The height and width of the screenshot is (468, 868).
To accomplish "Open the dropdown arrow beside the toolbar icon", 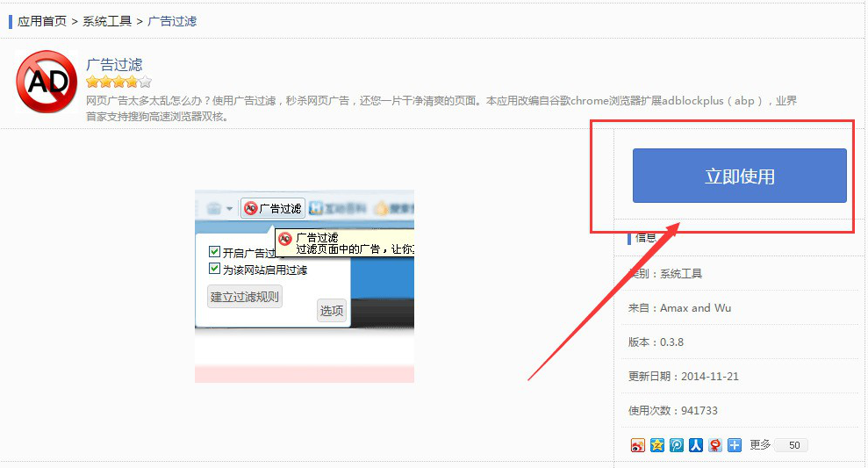I will point(229,209).
